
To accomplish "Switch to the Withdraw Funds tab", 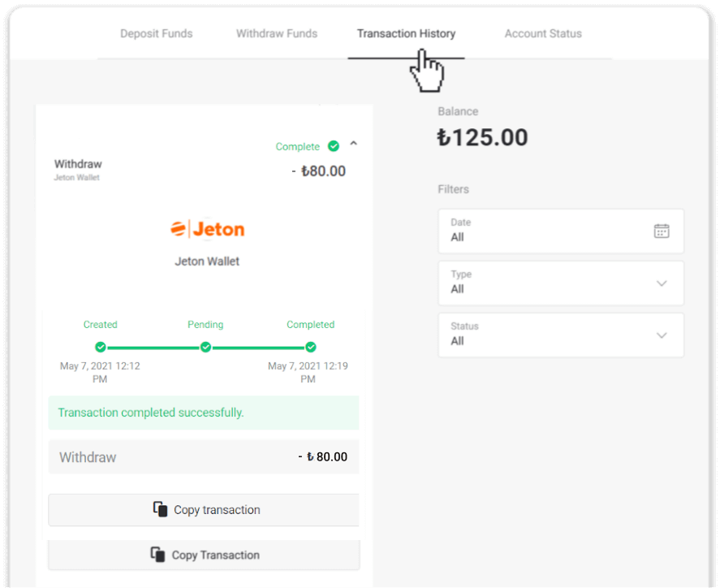I will pos(276,33).
